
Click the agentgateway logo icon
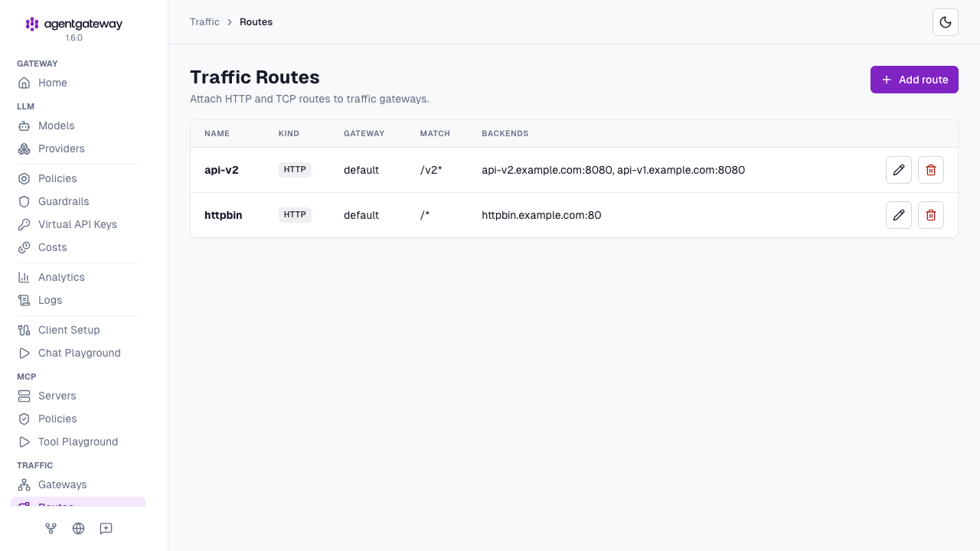point(32,24)
